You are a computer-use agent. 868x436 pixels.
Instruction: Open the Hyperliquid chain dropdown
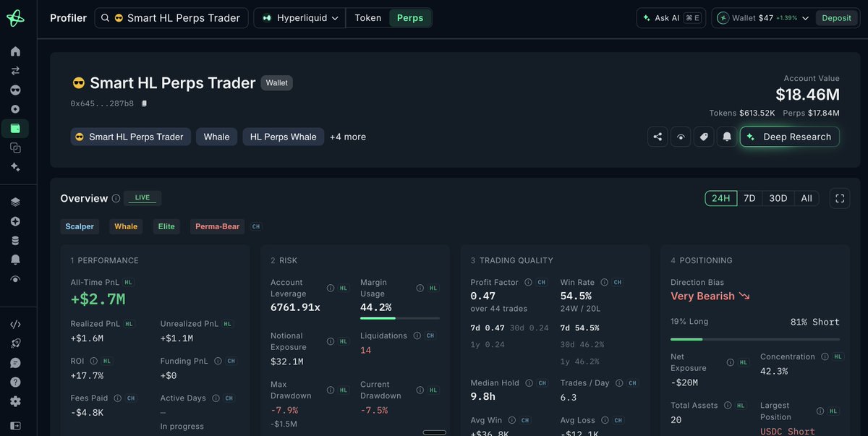point(299,18)
